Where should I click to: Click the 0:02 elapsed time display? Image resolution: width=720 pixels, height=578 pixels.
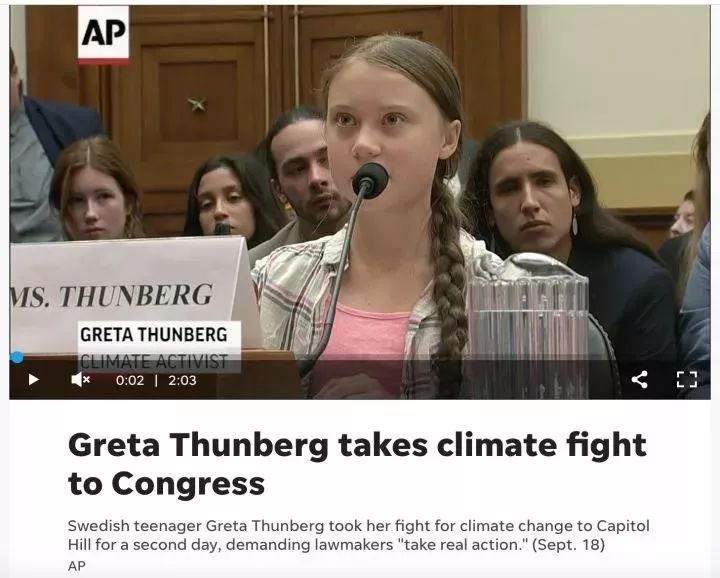click(130, 380)
